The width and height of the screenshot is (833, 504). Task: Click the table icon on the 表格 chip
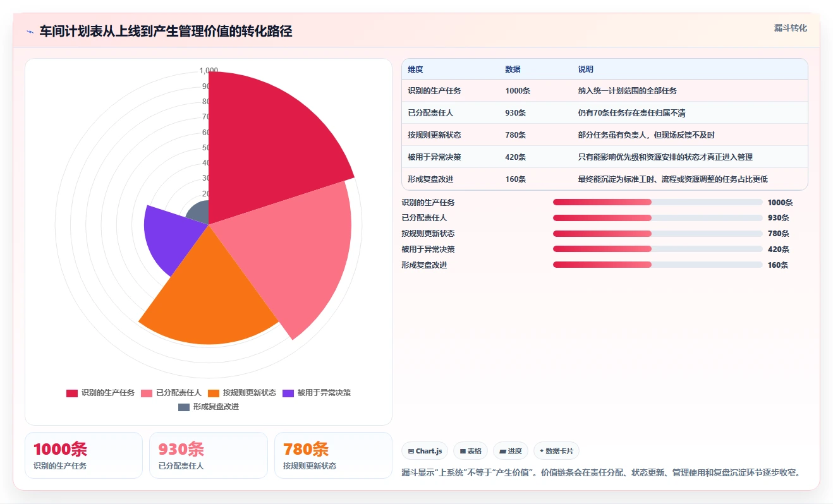click(463, 451)
